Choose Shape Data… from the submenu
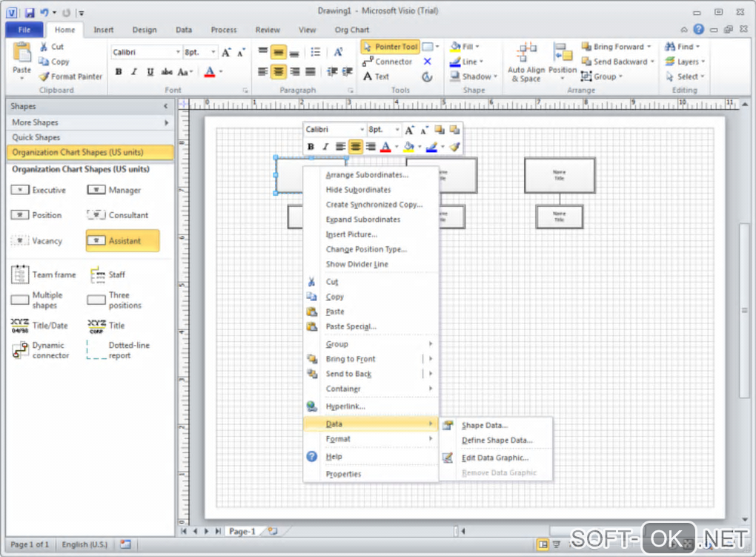The width and height of the screenshot is (756, 557). pos(484,426)
